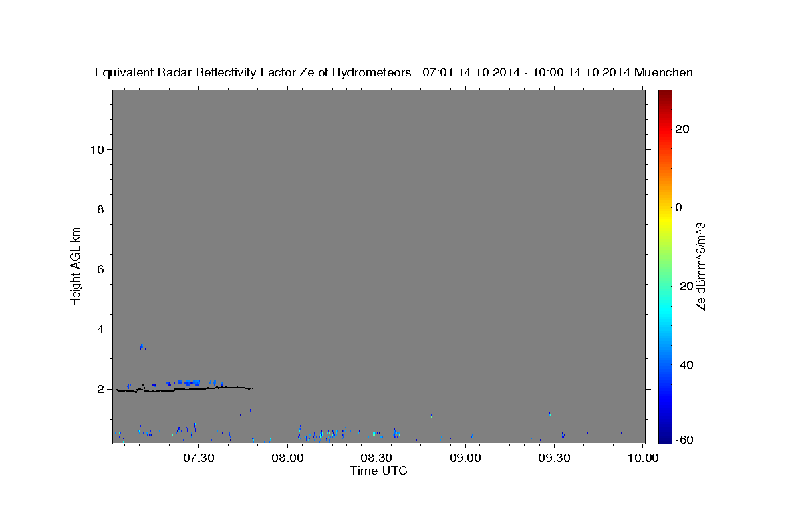The image size is (798, 532).
Task: Click the height tick label 2
Action: coord(101,388)
